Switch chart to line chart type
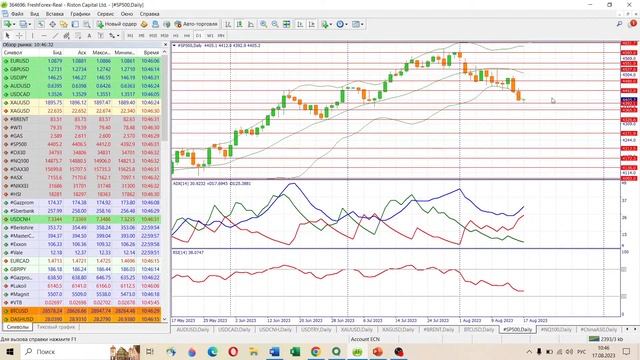Image resolution: width=640 pixels, height=360 pixels. pos(251,24)
